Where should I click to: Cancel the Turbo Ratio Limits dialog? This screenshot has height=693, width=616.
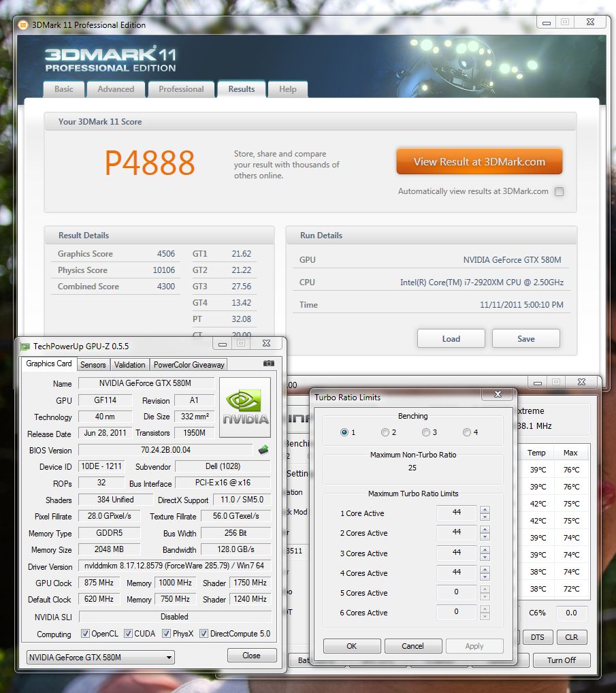(x=412, y=646)
